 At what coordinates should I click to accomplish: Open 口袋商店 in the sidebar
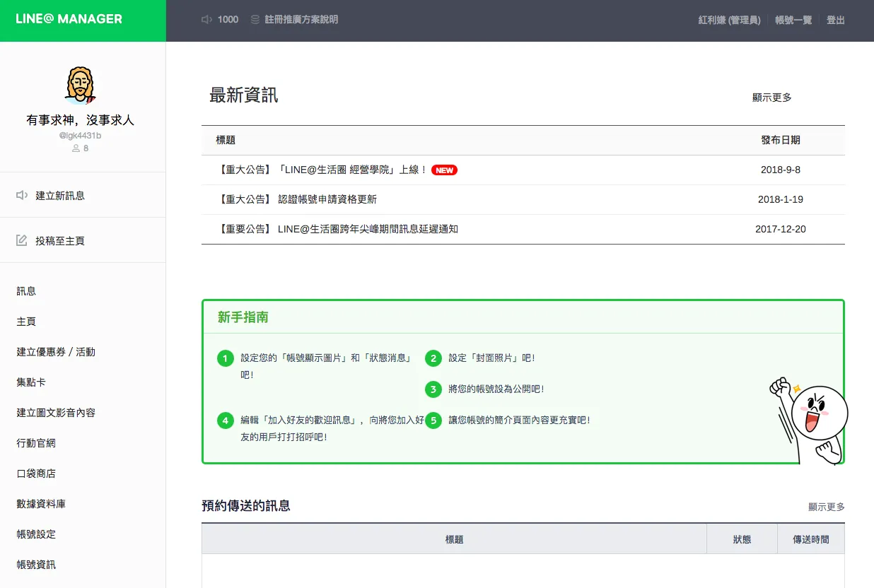36,473
